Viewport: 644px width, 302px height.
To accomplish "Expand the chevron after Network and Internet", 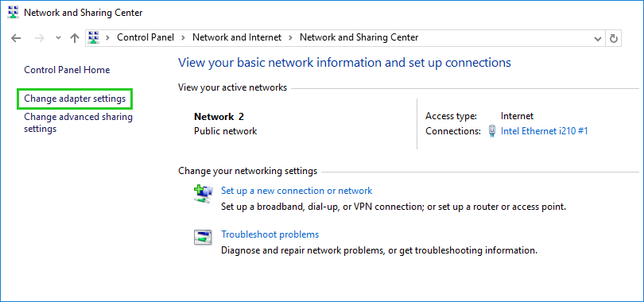I will tap(291, 38).
